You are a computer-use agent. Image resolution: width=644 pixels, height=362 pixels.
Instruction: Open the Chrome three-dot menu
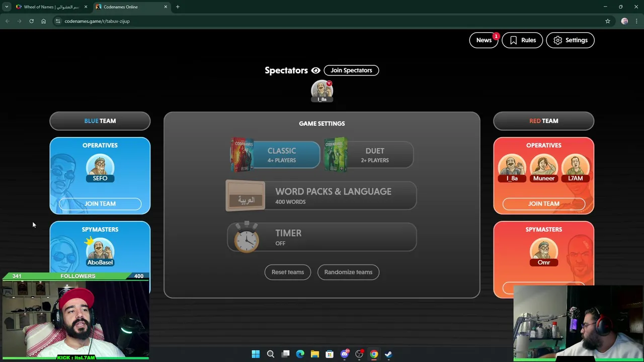pos(636,21)
